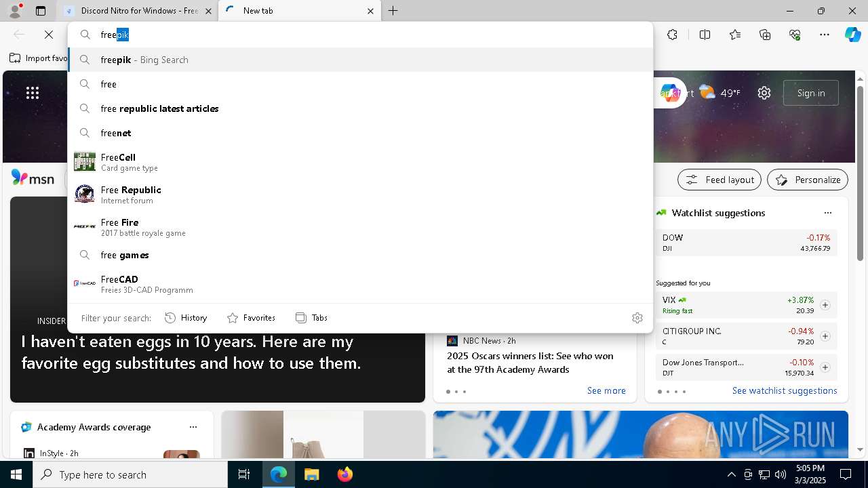Image resolution: width=868 pixels, height=488 pixels.
Task: Click Import favorites bar item
Action: tap(39, 58)
